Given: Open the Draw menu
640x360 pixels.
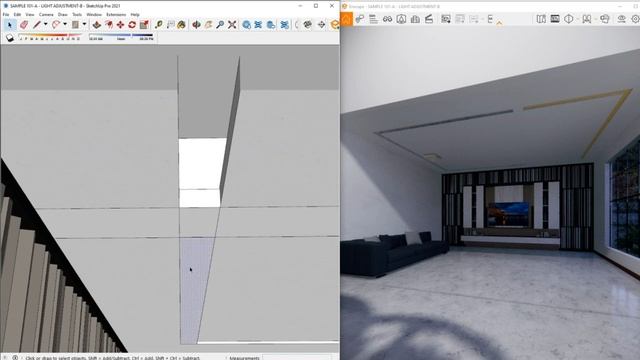Looking at the screenshot, I should click(x=63, y=14).
